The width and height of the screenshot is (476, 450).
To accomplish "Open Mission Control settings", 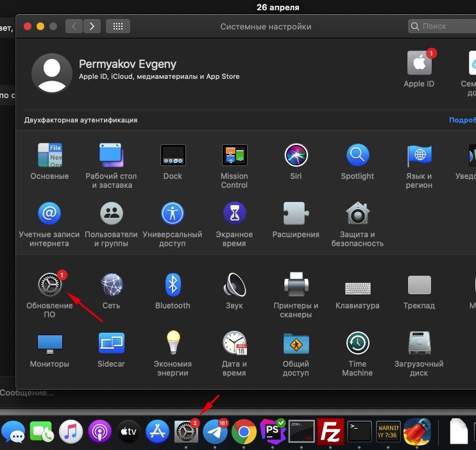I will tap(234, 155).
